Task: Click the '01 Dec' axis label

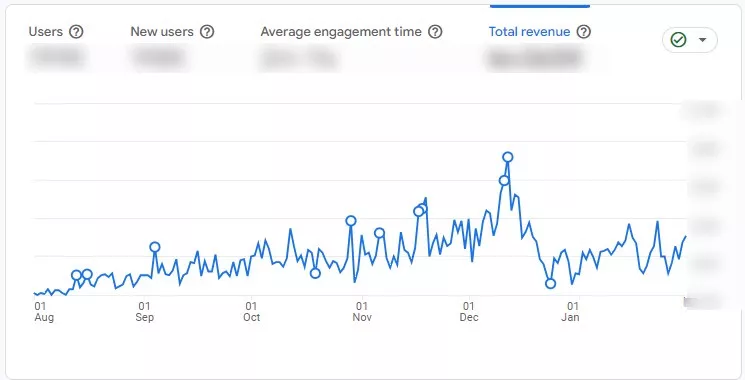Action: (469, 312)
